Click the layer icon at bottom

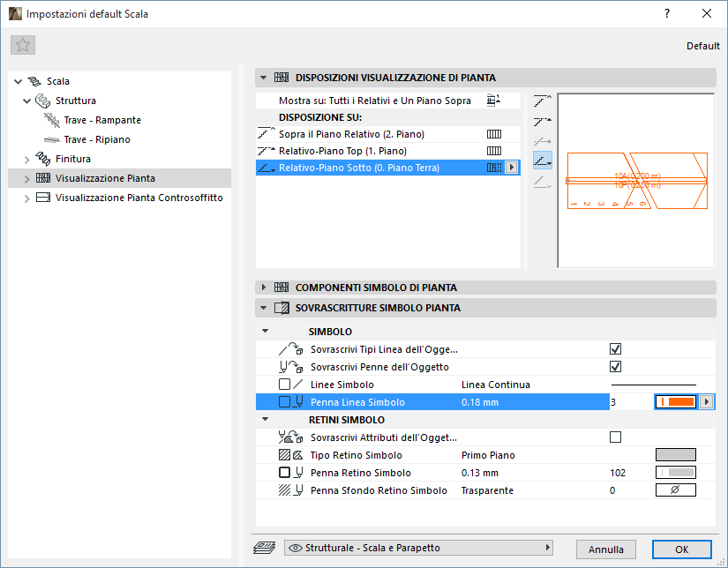[x=264, y=548]
